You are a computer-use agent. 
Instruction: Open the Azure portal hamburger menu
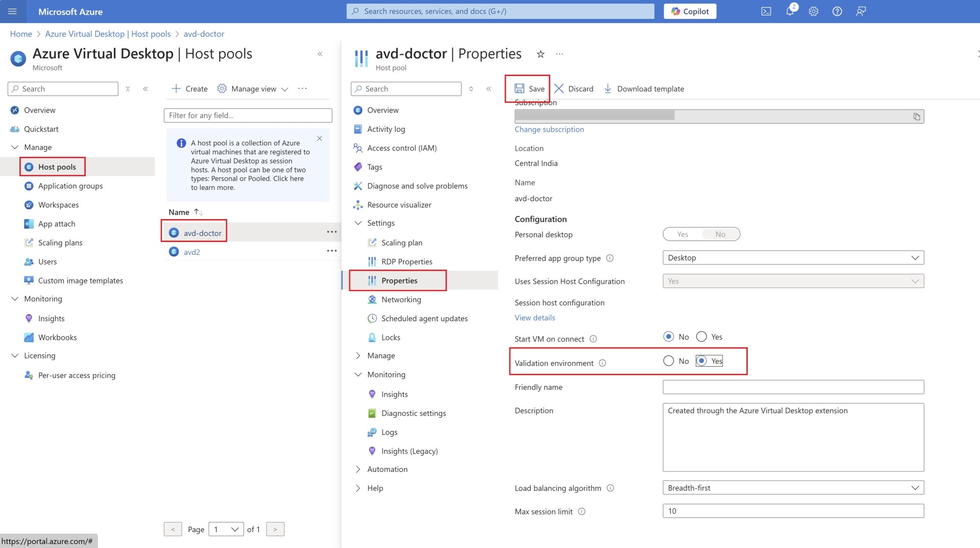click(x=13, y=11)
